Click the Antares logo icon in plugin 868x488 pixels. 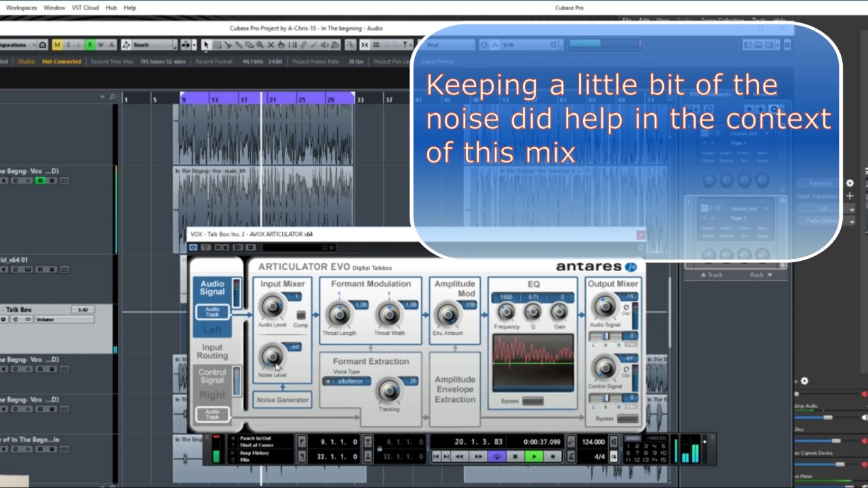tap(631, 266)
